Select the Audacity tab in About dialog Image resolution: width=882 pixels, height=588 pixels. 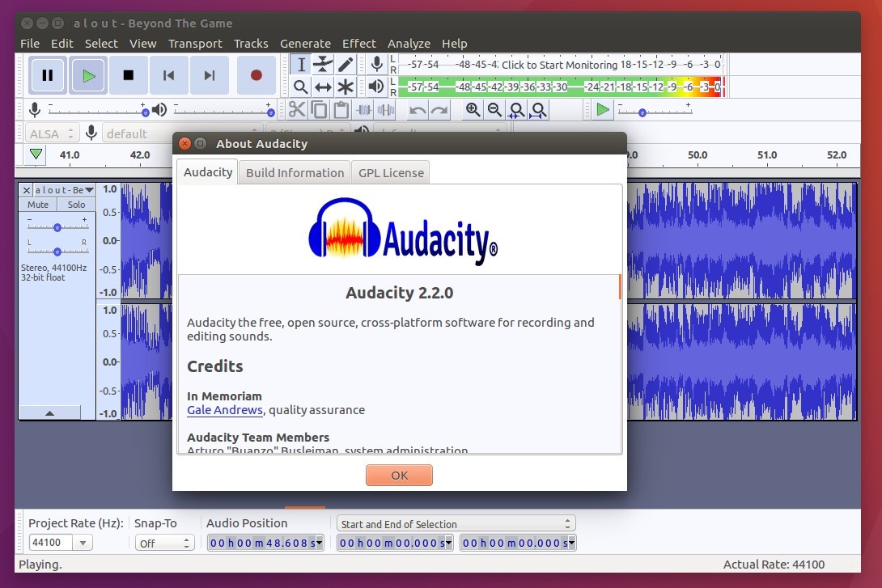point(208,172)
